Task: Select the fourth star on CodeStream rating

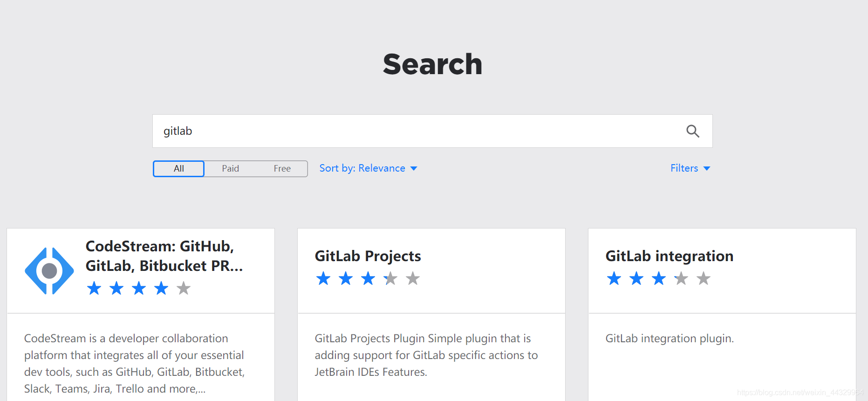Action: 161,288
